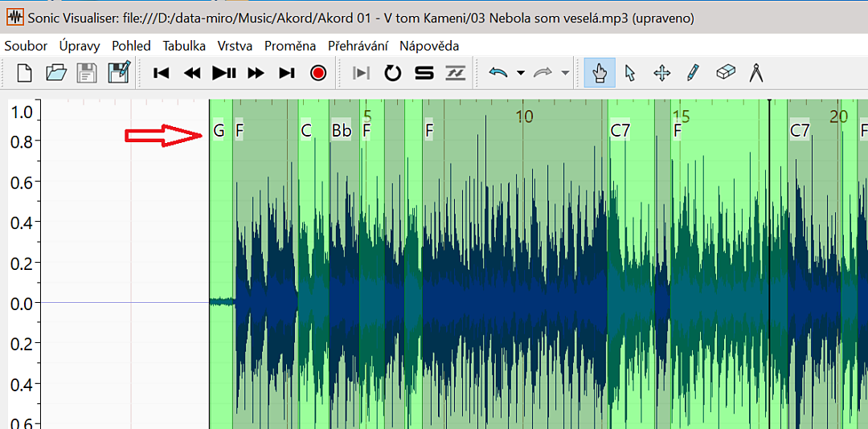Screen dimensions: 868x429
Task: Click the undo arrow
Action: point(498,73)
